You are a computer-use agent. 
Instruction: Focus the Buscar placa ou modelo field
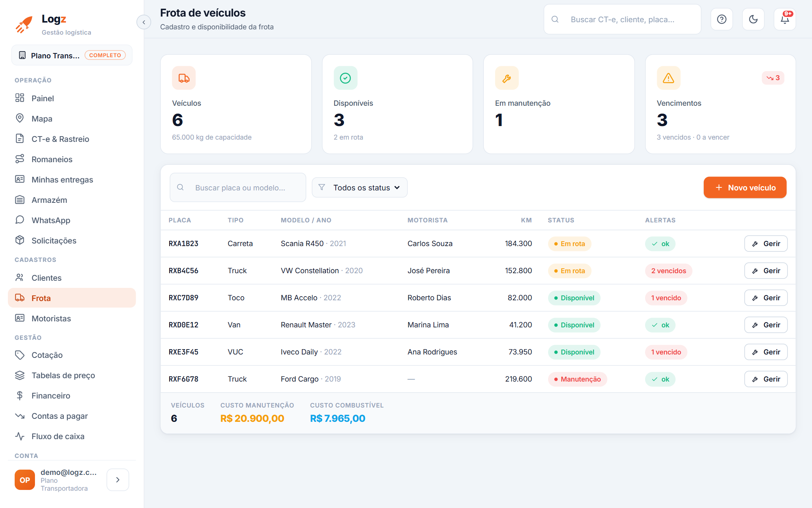pos(238,187)
